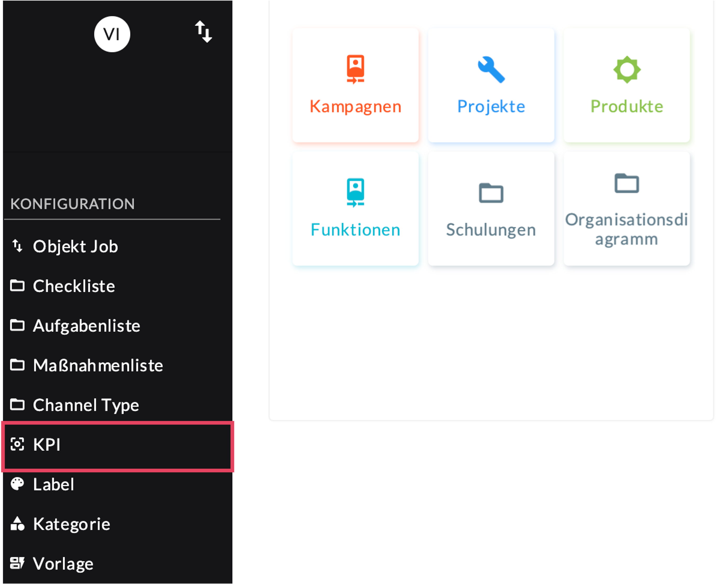This screenshot has width=728, height=584.
Task: Click the Kategorie shapes icon
Action: pyautogui.click(x=17, y=523)
